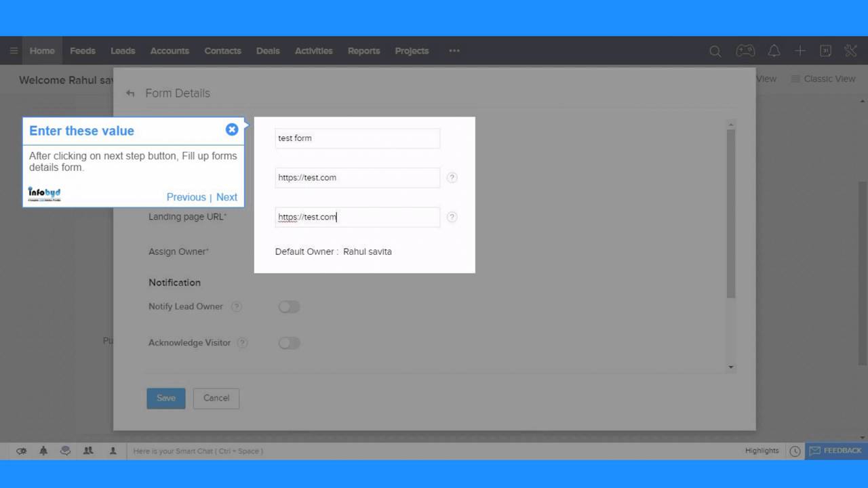Screen dimensions: 868x488
Task: Close the 'Enter these value' tooltip
Action: 232,129
